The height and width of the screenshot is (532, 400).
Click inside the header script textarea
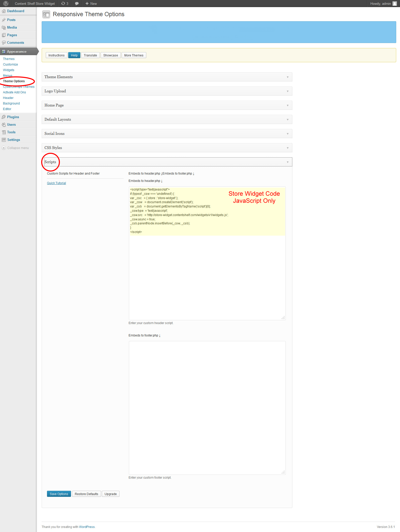click(207, 253)
